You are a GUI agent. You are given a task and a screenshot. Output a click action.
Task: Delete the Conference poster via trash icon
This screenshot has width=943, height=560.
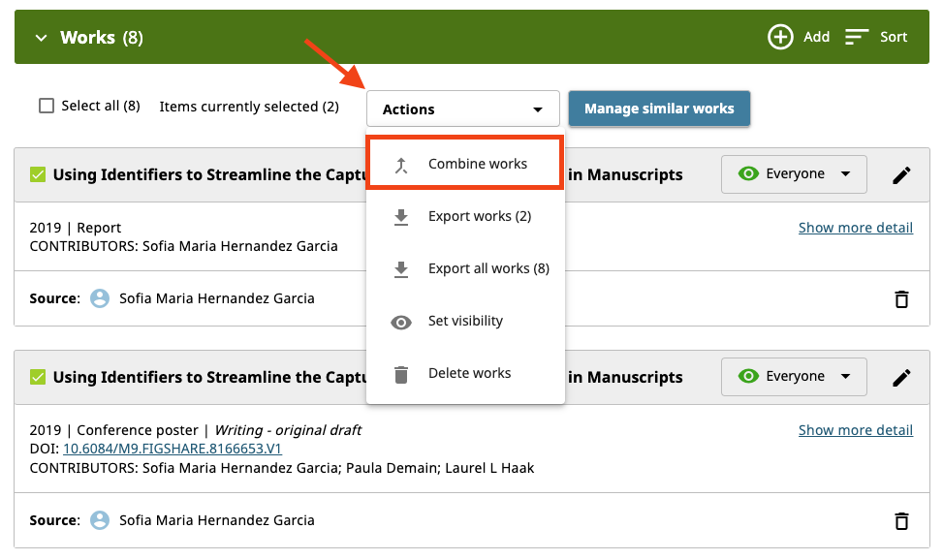point(901,520)
